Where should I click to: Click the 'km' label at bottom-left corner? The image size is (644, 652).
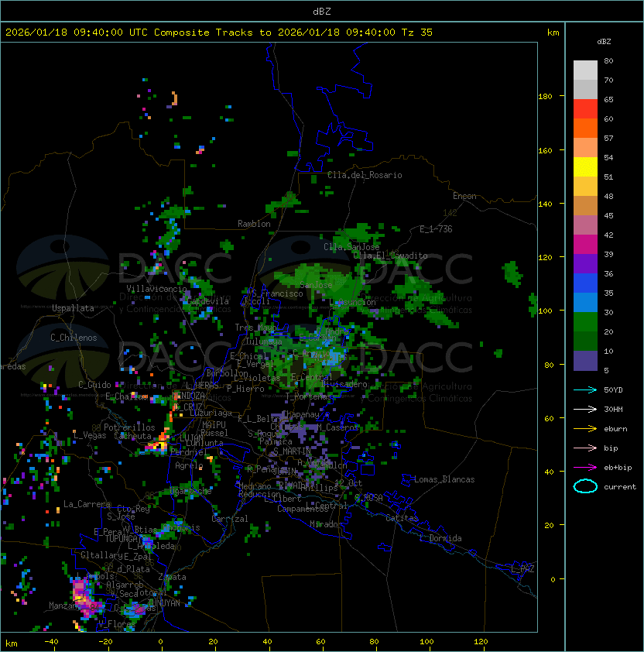click(x=12, y=643)
